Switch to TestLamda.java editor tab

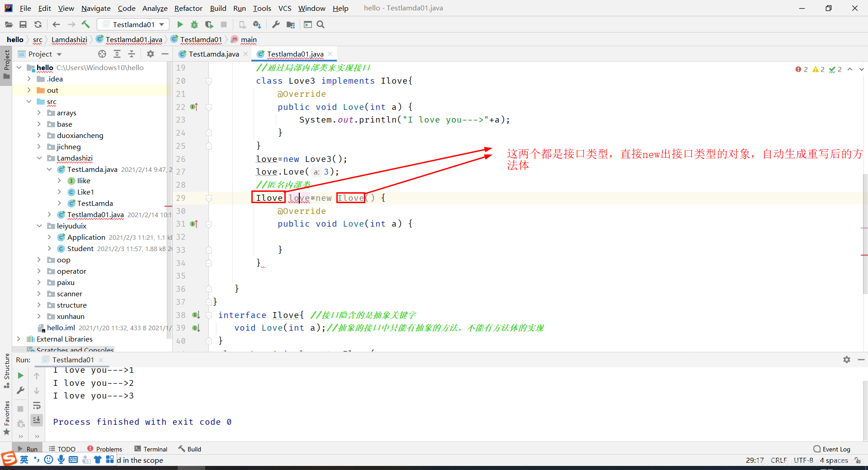[x=213, y=54]
